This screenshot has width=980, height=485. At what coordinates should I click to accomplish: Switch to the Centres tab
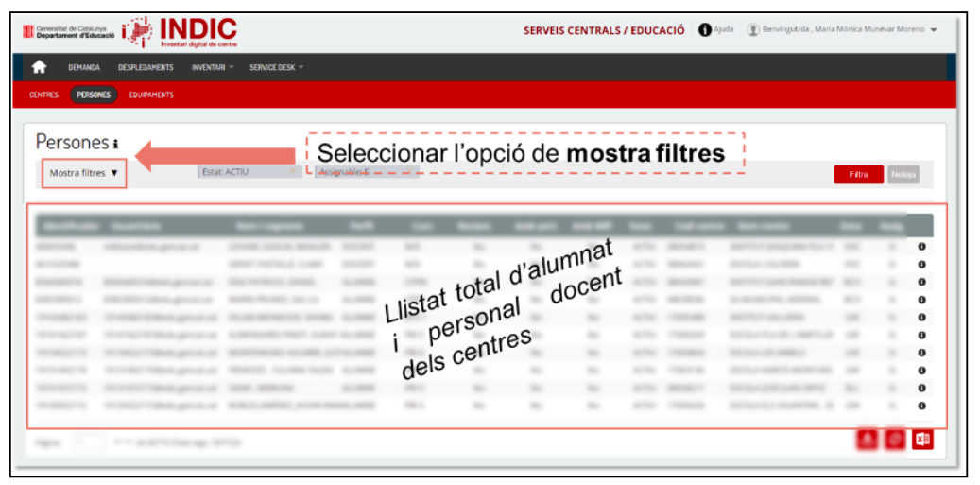[43, 95]
